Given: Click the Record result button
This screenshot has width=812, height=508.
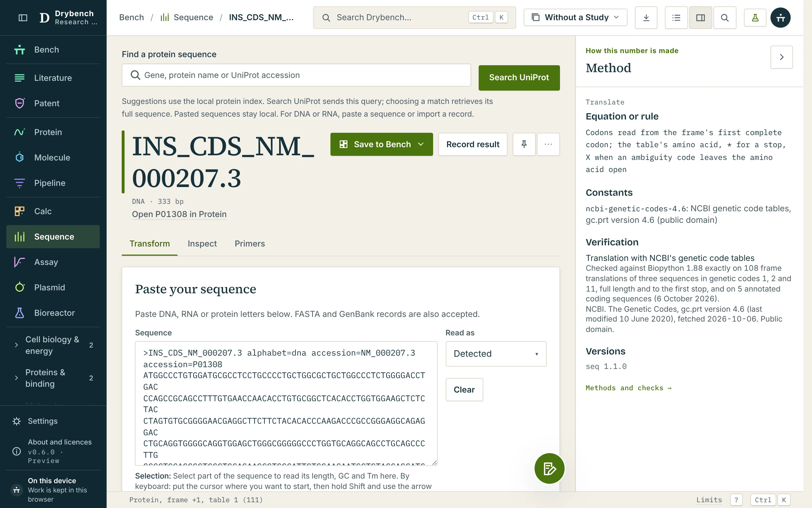Looking at the screenshot, I should click(472, 144).
